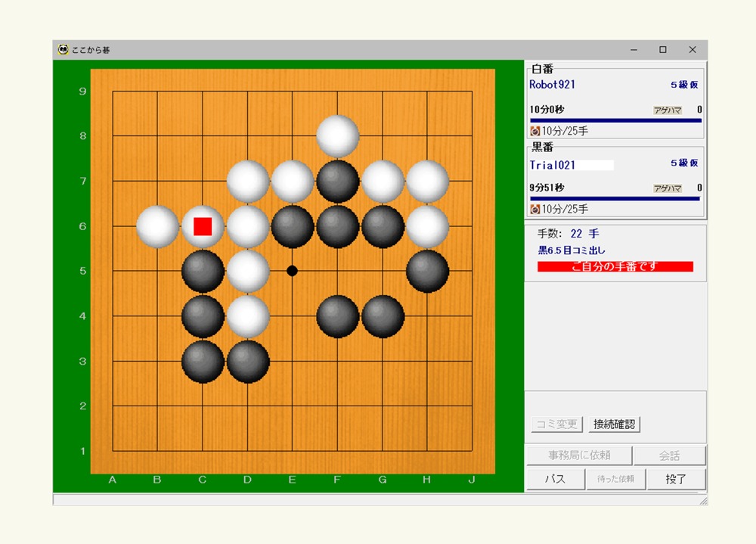Click Robot921's blue time progress bar
This screenshot has height=544, width=756.
click(x=615, y=120)
